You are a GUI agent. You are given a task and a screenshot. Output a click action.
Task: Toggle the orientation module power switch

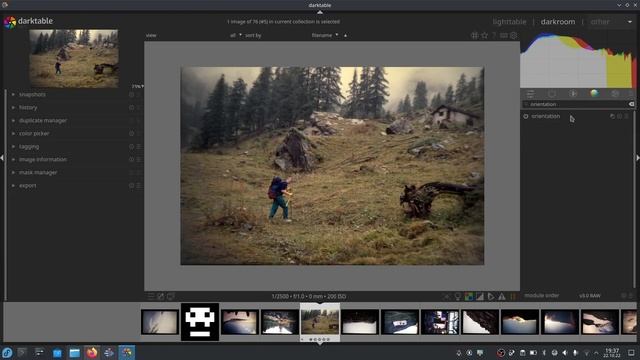click(526, 116)
